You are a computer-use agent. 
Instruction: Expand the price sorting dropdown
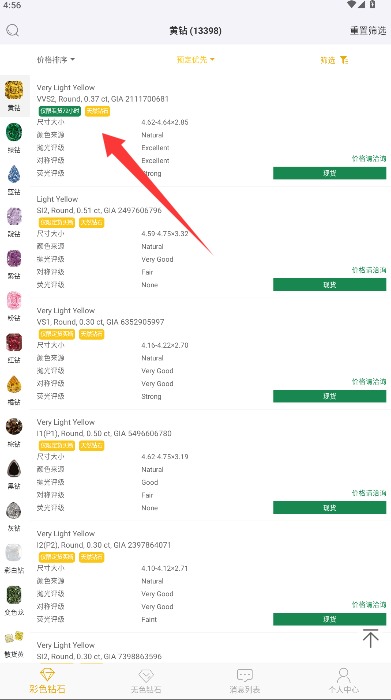pos(56,59)
